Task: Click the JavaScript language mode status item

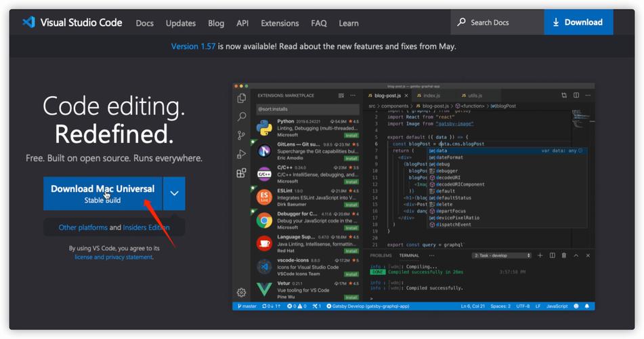Action: pos(557,306)
